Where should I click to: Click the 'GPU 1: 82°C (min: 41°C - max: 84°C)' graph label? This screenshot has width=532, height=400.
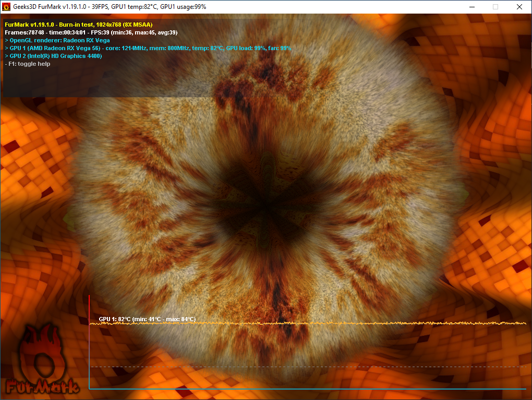[147, 319]
